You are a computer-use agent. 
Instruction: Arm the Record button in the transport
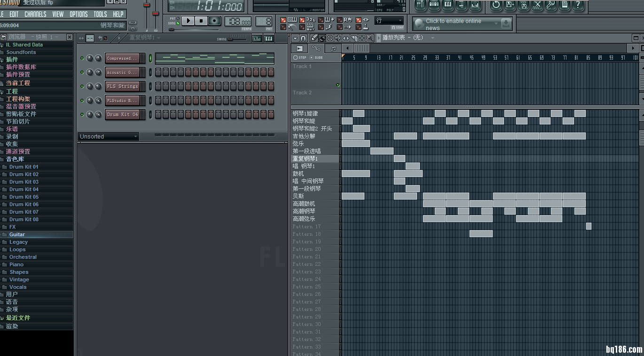coord(215,21)
